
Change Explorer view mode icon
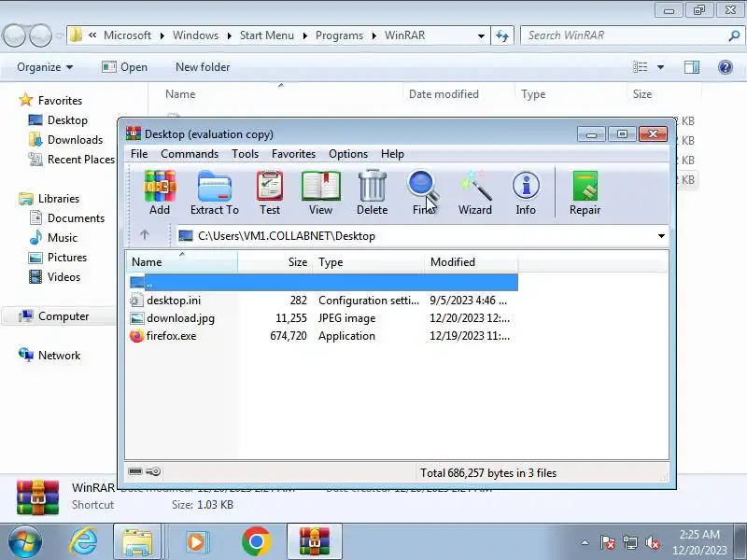pos(640,67)
